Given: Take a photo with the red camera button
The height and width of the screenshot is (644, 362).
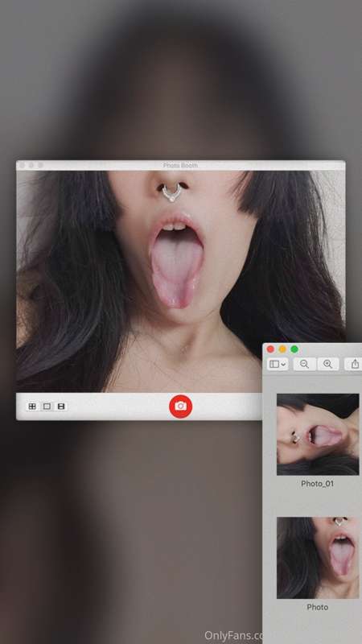Looking at the screenshot, I should tap(180, 407).
